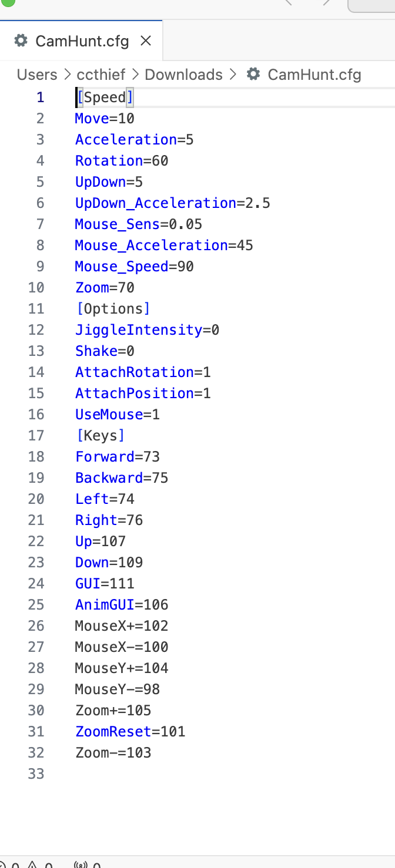Click the warnings triangle icon in the status bar
Image resolution: width=395 pixels, height=868 pixels.
(x=32, y=864)
